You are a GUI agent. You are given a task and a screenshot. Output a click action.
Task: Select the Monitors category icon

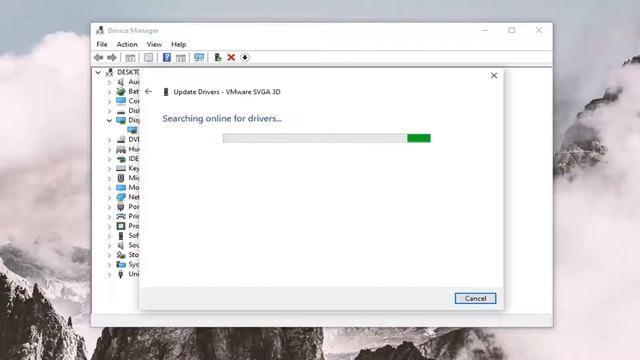point(121,187)
